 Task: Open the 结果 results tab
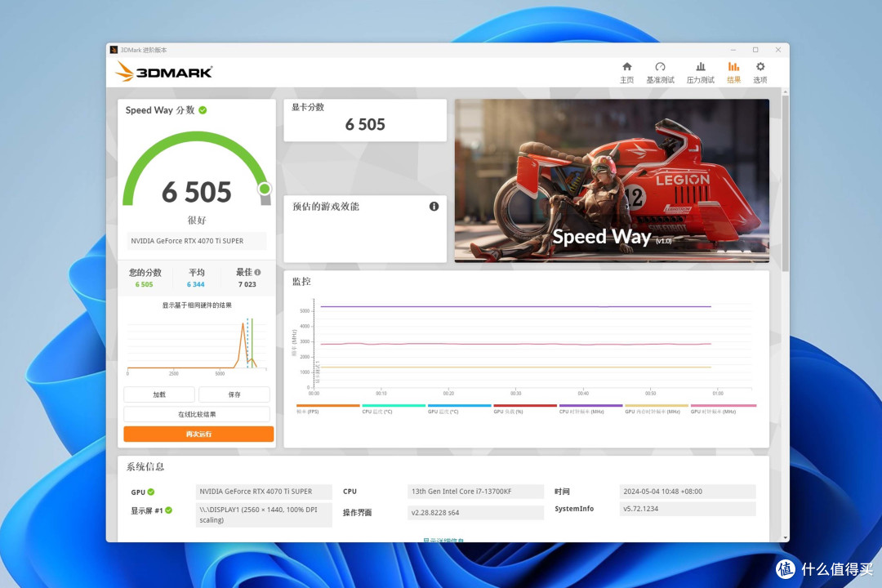[x=733, y=73]
